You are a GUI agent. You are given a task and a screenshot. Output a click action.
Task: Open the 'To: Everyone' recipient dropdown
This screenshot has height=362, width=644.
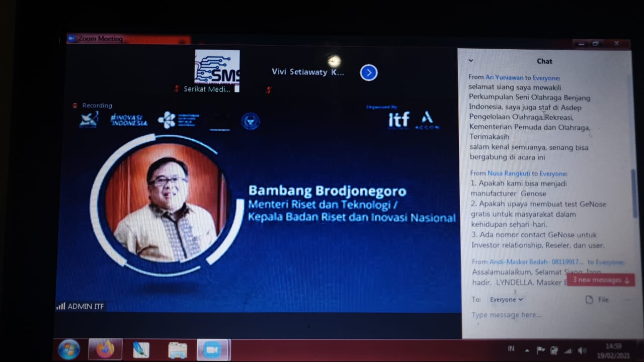[506, 300]
